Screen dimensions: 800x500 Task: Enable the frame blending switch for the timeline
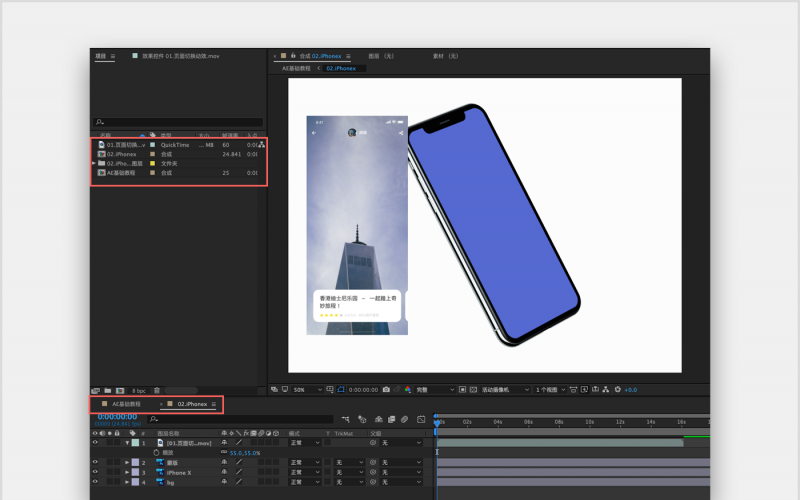[391, 419]
